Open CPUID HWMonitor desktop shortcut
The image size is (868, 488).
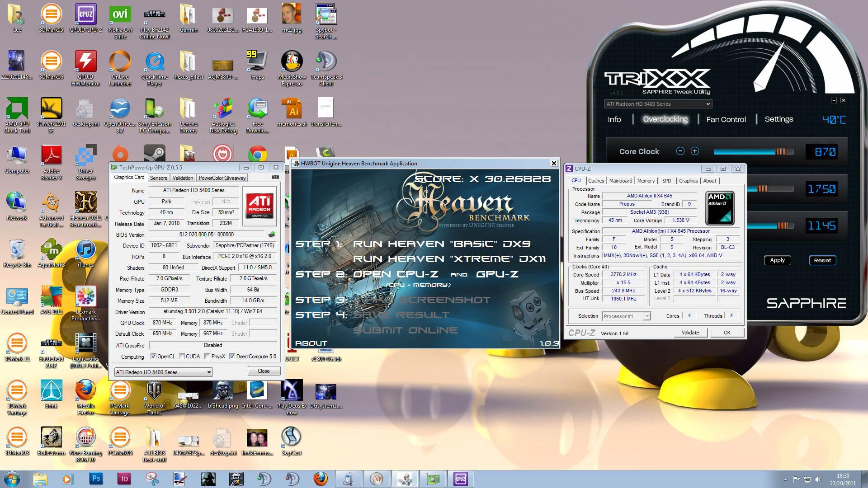[x=85, y=68]
